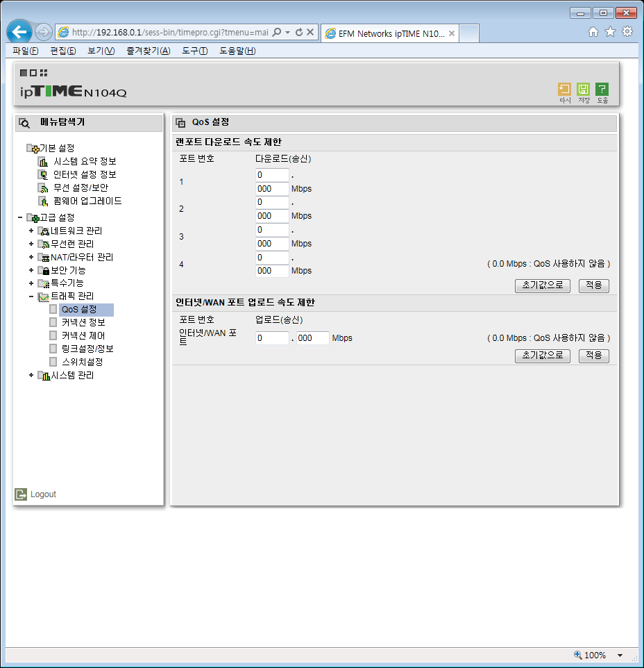Open the Favorites star icon

610,31
